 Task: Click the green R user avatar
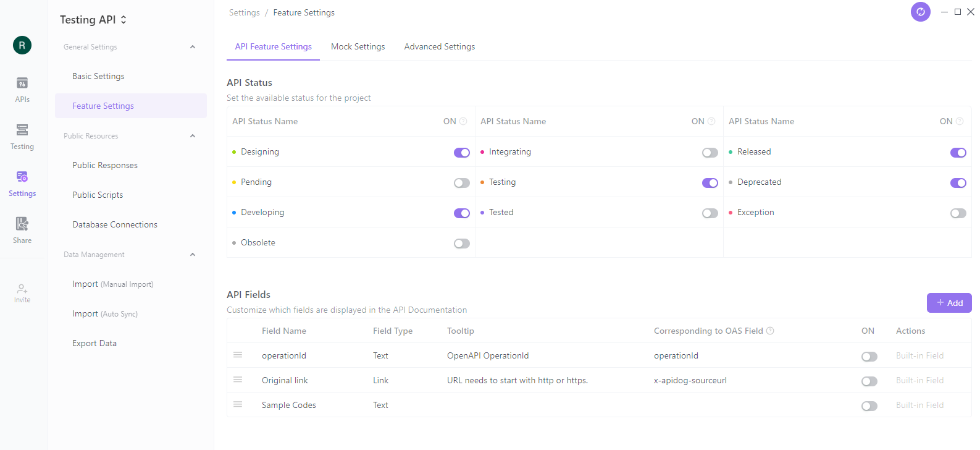[x=22, y=45]
